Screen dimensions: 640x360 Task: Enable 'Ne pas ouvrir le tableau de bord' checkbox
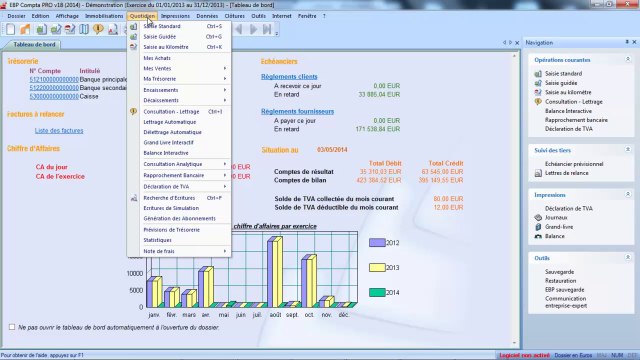pos(12,327)
